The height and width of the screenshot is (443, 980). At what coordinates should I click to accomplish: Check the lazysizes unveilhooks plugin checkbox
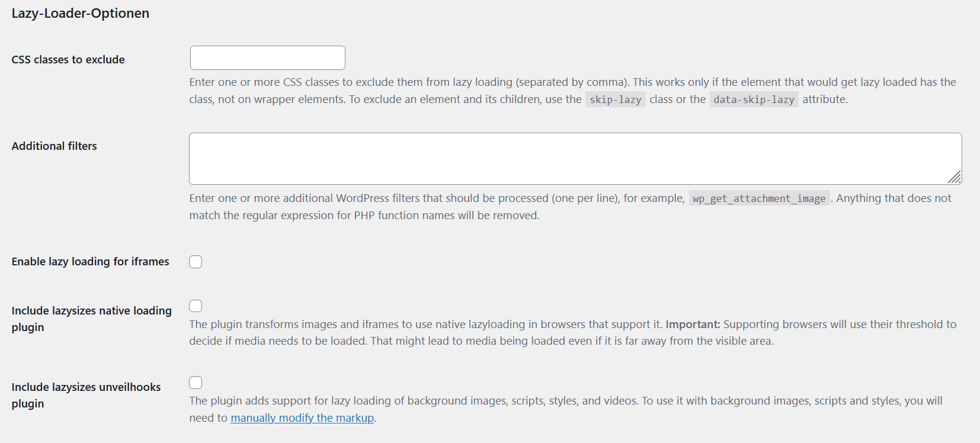coord(196,383)
